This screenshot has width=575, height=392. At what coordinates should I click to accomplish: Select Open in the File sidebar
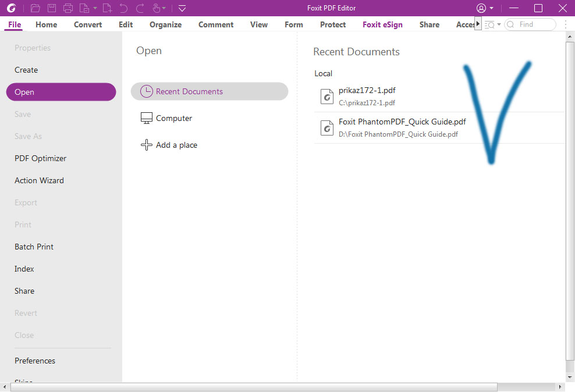tap(61, 92)
